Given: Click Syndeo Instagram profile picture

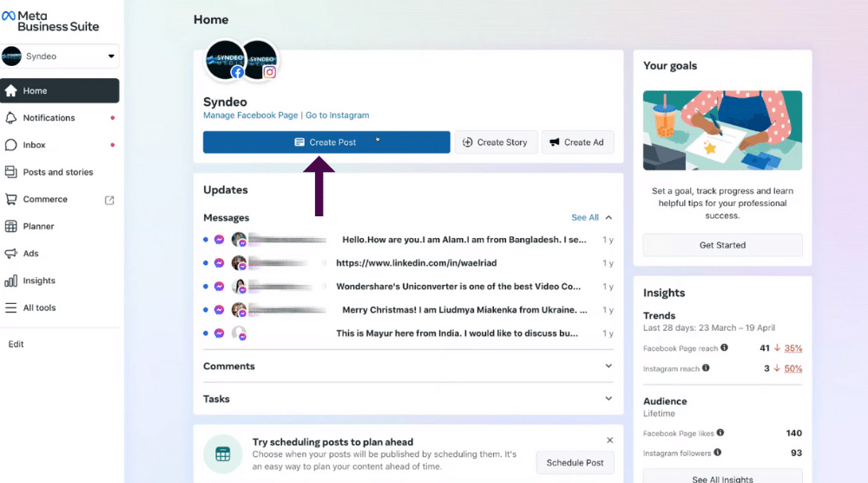Looking at the screenshot, I should pos(260,59).
